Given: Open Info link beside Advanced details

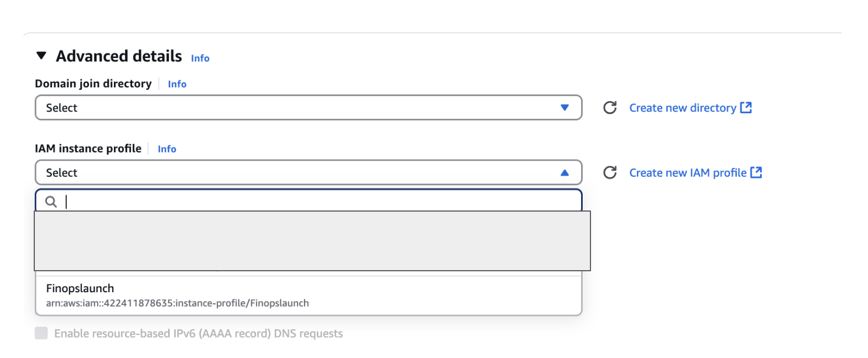Looking at the screenshot, I should tap(200, 58).
